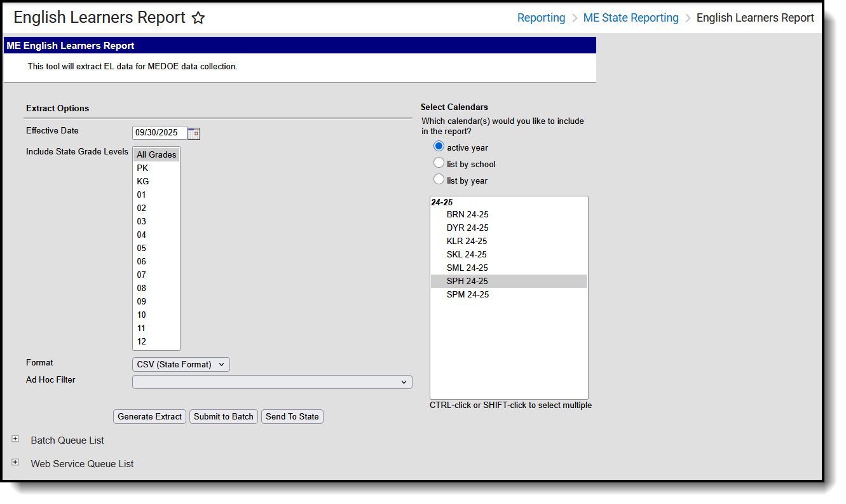Open the Effective Date calendar picker
Image resolution: width=846 pixels, height=504 pixels.
point(194,133)
